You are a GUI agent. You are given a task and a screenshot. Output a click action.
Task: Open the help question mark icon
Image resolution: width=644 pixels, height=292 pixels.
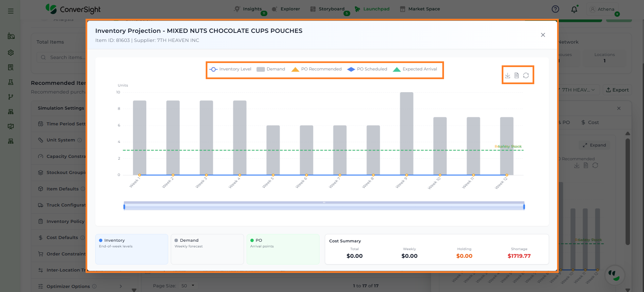(x=555, y=9)
